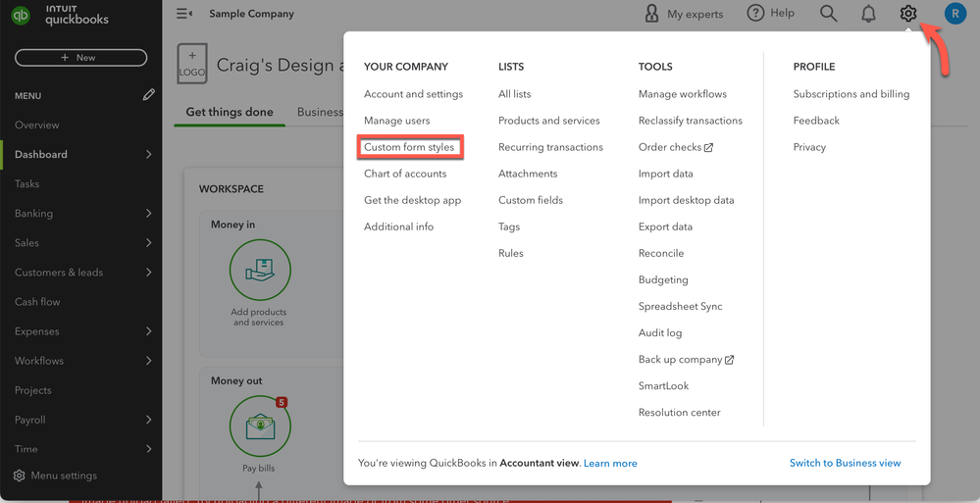Viewport: 980px width, 503px height.
Task: Expand the Banking submenu chevron
Action: 149,213
